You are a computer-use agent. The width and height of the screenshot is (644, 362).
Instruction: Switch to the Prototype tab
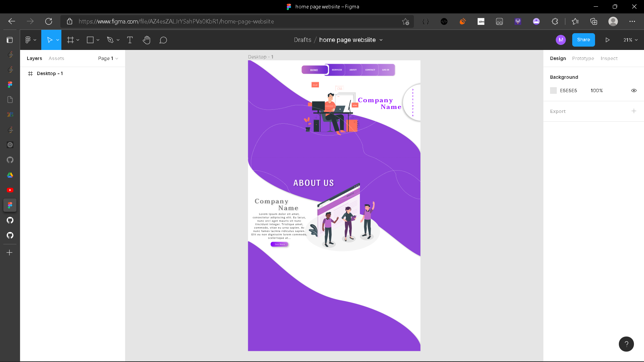coord(583,58)
